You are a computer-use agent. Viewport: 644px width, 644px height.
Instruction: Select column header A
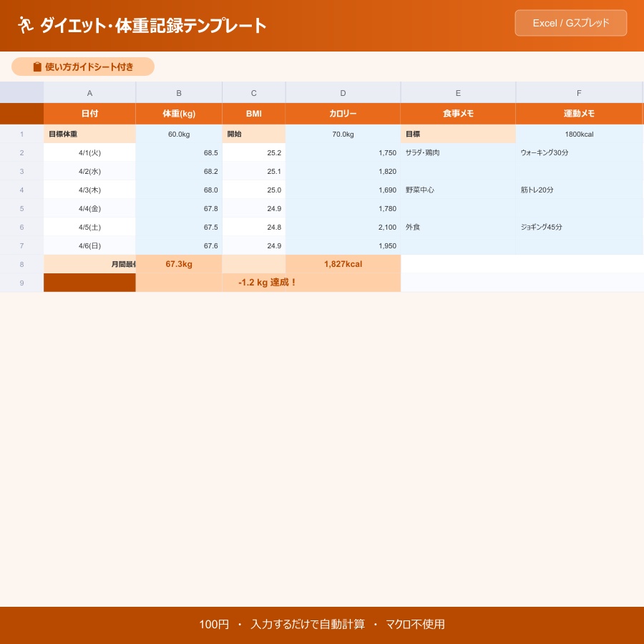pos(89,92)
